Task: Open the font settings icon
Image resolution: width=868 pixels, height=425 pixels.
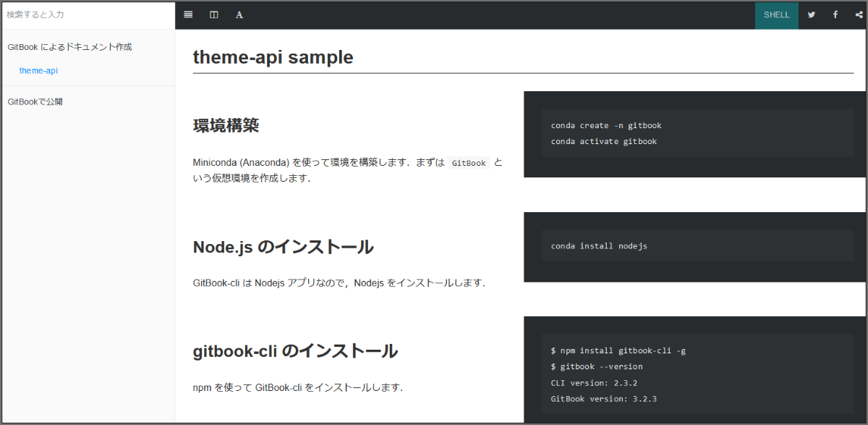Action: click(239, 14)
